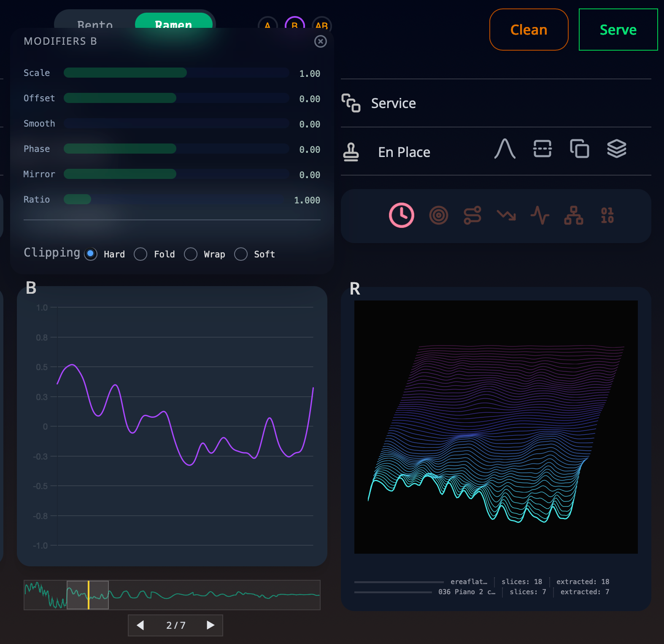Adjust the Phase slider
The width and height of the screenshot is (664, 644).
pos(176,149)
